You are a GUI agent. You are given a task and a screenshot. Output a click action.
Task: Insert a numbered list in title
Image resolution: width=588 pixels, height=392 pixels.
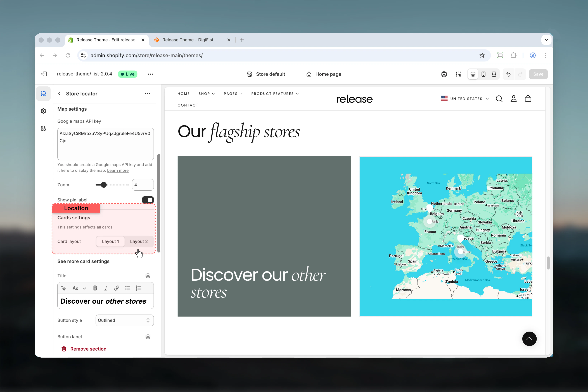pyautogui.click(x=138, y=288)
